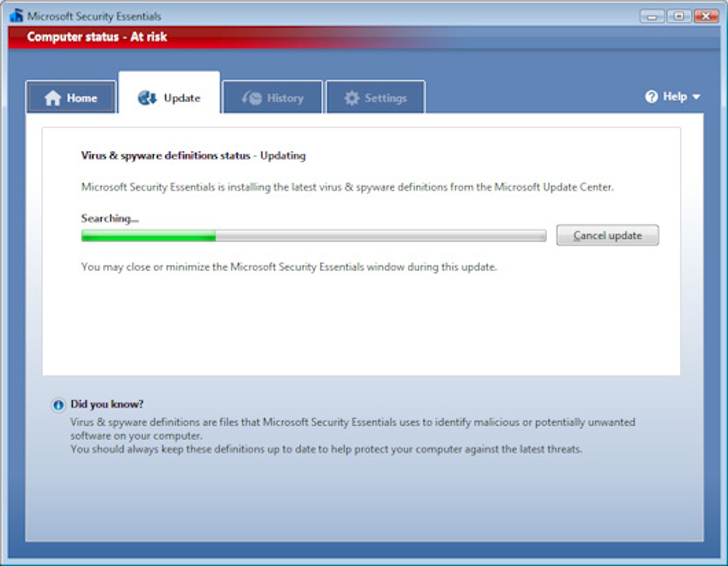The image size is (728, 566).
Task: Click the green update progress bar
Action: point(313,235)
